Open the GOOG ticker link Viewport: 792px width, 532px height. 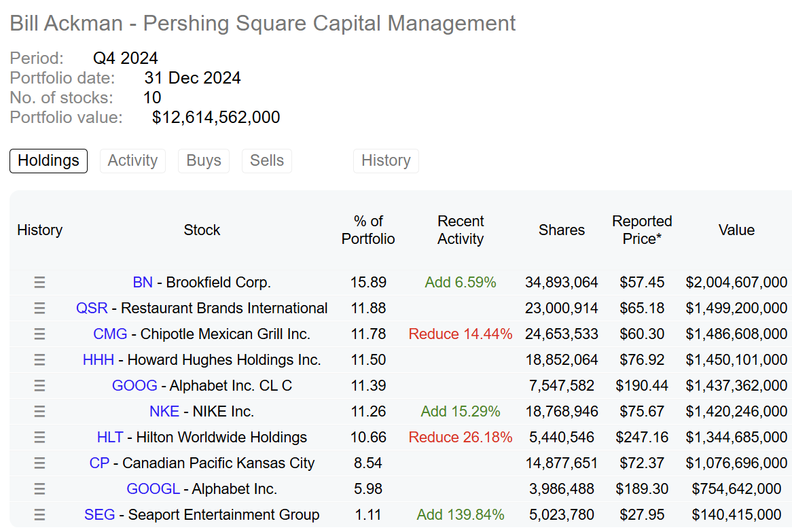134,385
